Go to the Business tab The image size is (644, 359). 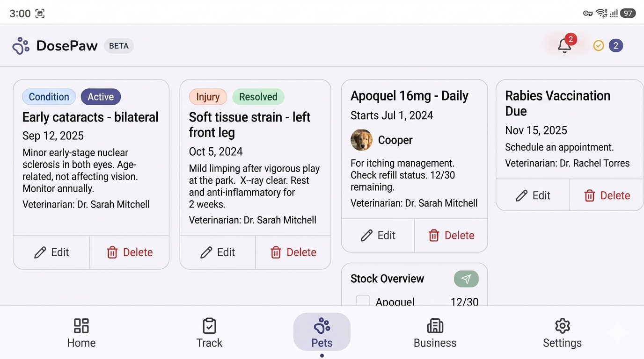pyautogui.click(x=435, y=333)
